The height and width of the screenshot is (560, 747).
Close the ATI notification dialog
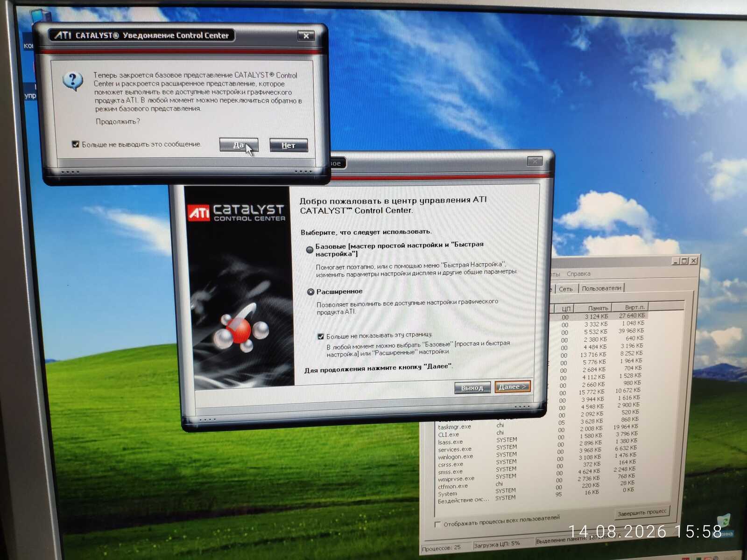(x=306, y=36)
